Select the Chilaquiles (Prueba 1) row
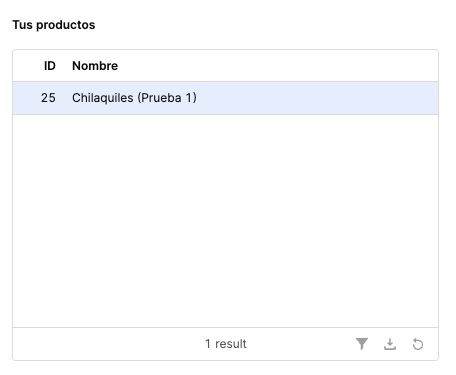Screen dimensions: 456x375 coord(225,98)
